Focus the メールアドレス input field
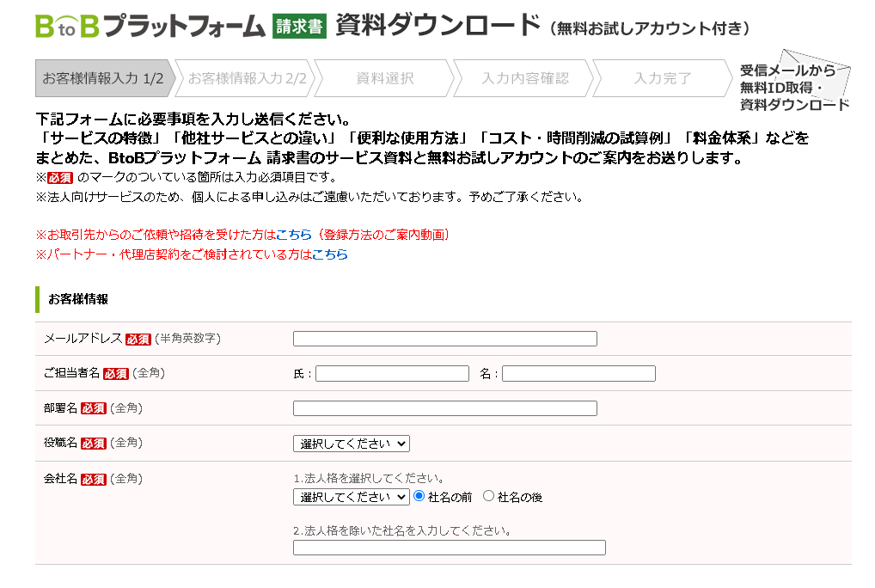Viewport: 875px width, 588px height. [444, 339]
